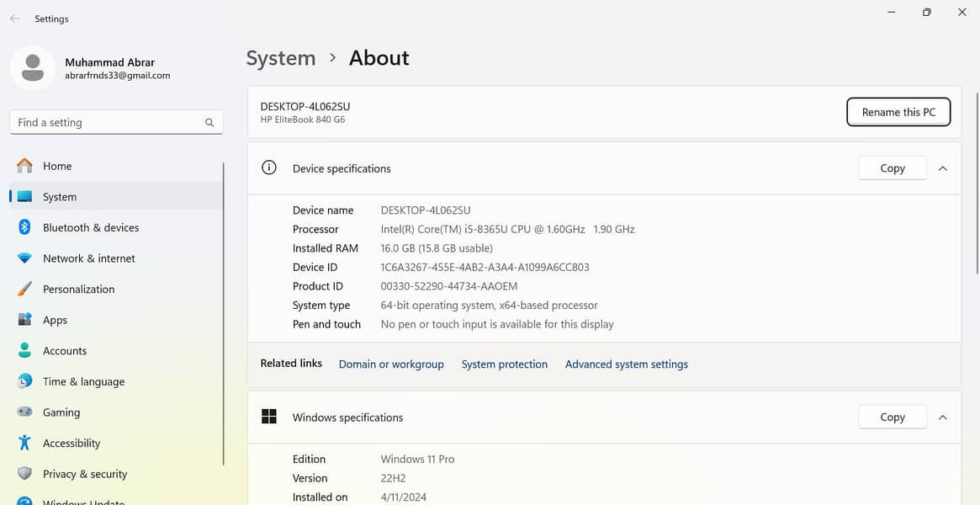The width and height of the screenshot is (980, 505).
Task: Go to System breadcrumb in header
Action: (281, 58)
